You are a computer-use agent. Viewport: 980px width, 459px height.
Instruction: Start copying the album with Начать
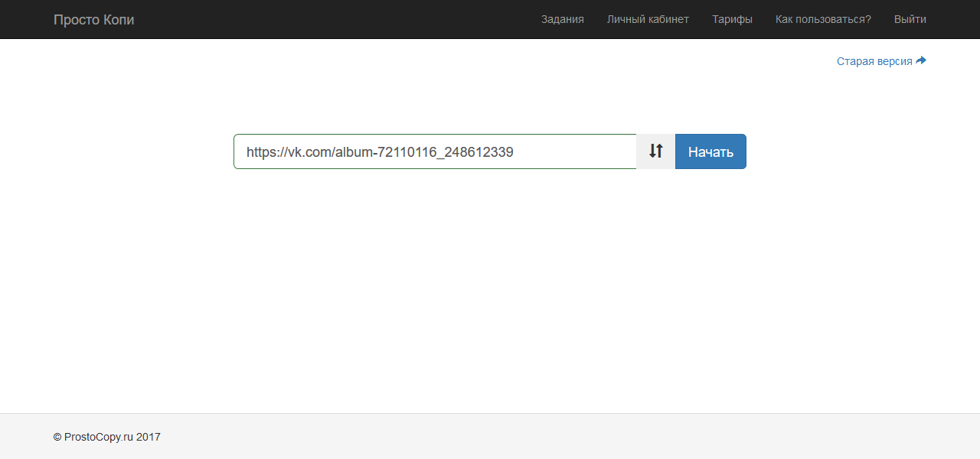710,151
